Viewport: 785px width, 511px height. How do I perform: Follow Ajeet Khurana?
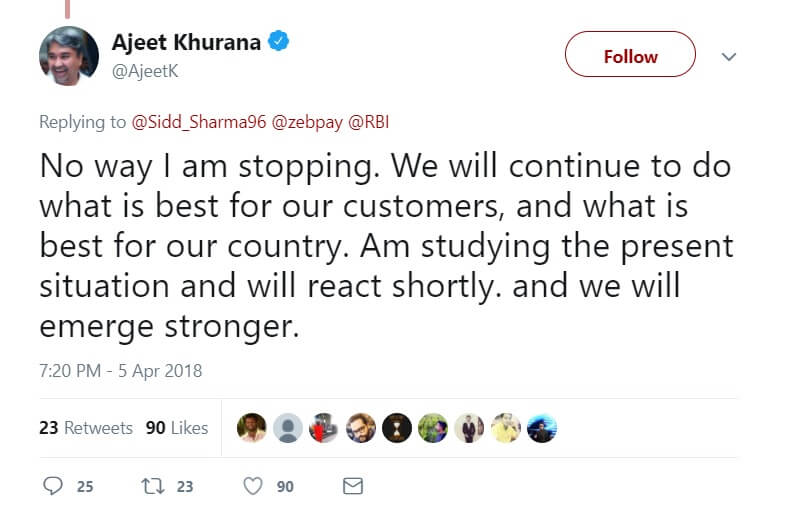tap(630, 55)
